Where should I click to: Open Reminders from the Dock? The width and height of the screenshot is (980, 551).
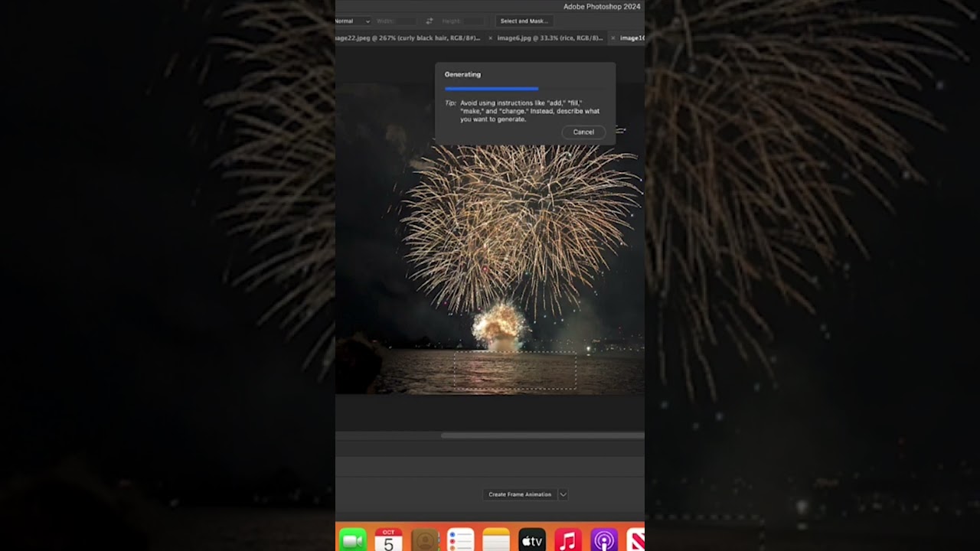tap(460, 540)
